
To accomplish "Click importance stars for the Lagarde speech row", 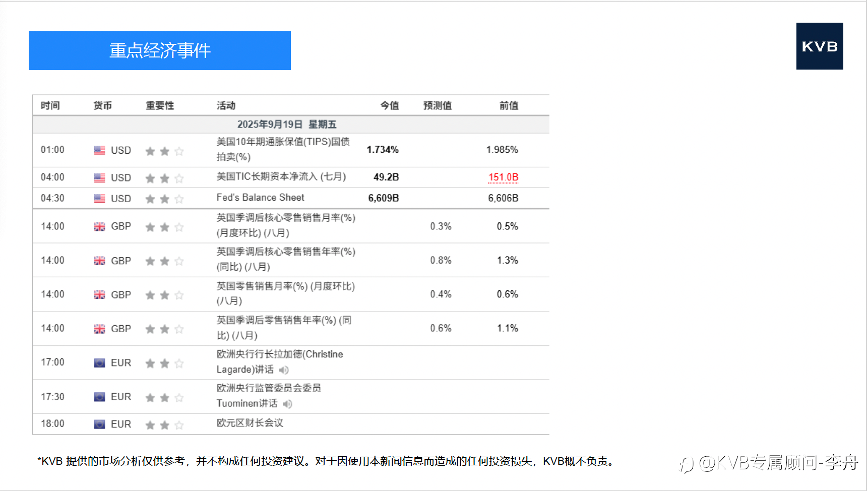I will pos(164,363).
